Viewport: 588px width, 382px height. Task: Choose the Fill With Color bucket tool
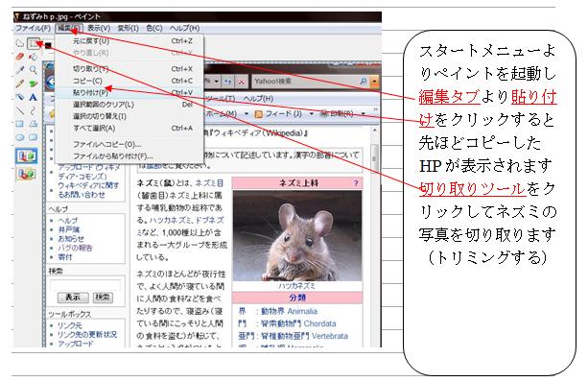(x=34, y=57)
